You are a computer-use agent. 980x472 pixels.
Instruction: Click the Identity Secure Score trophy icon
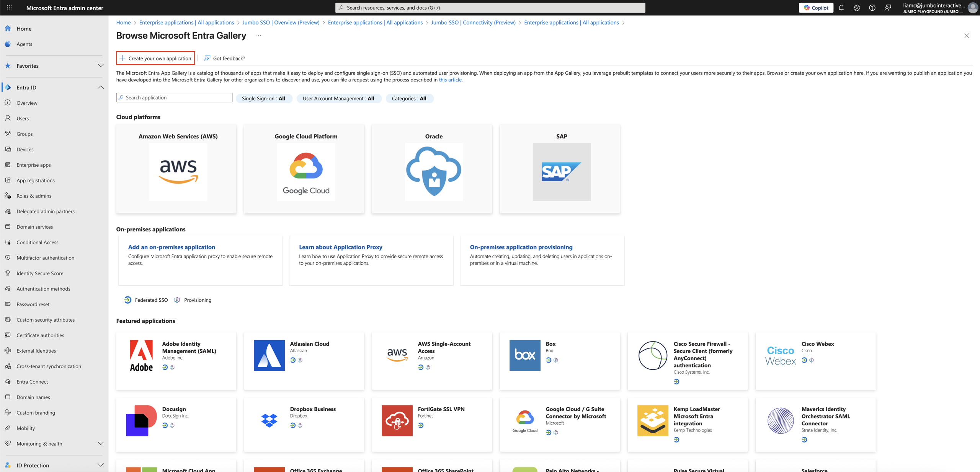point(8,273)
